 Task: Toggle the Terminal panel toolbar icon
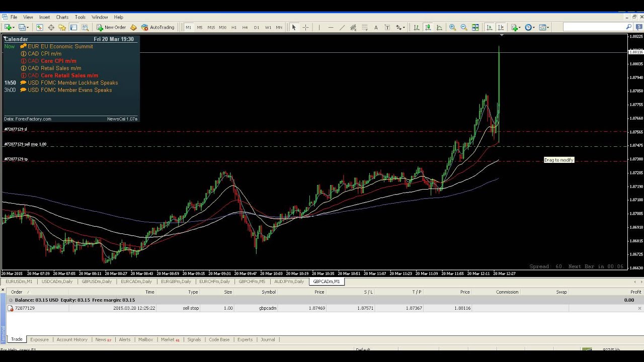pyautogui.click(x=73, y=27)
